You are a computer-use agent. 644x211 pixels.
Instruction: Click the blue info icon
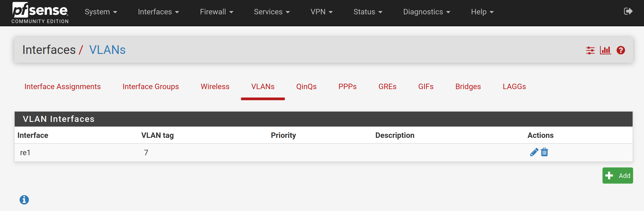click(x=24, y=200)
